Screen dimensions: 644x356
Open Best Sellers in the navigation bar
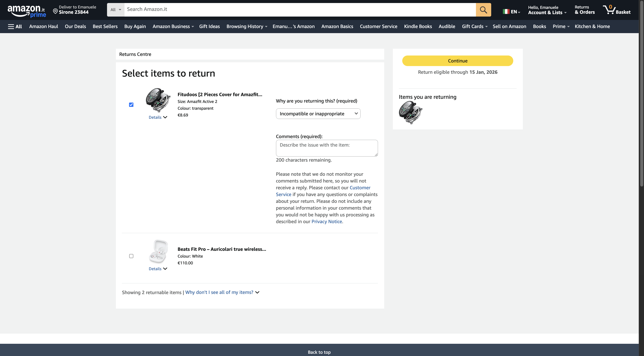click(x=105, y=27)
